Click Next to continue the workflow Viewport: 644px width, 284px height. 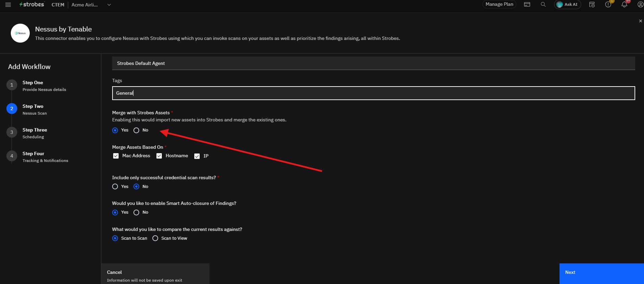coord(602,274)
